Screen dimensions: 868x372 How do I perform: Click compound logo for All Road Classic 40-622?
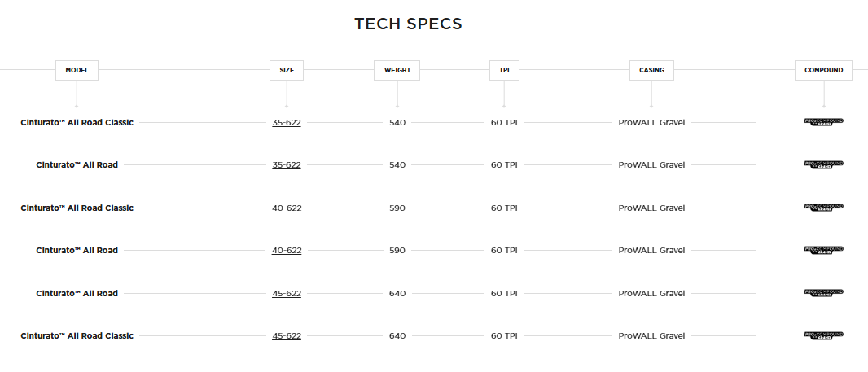coord(823,208)
